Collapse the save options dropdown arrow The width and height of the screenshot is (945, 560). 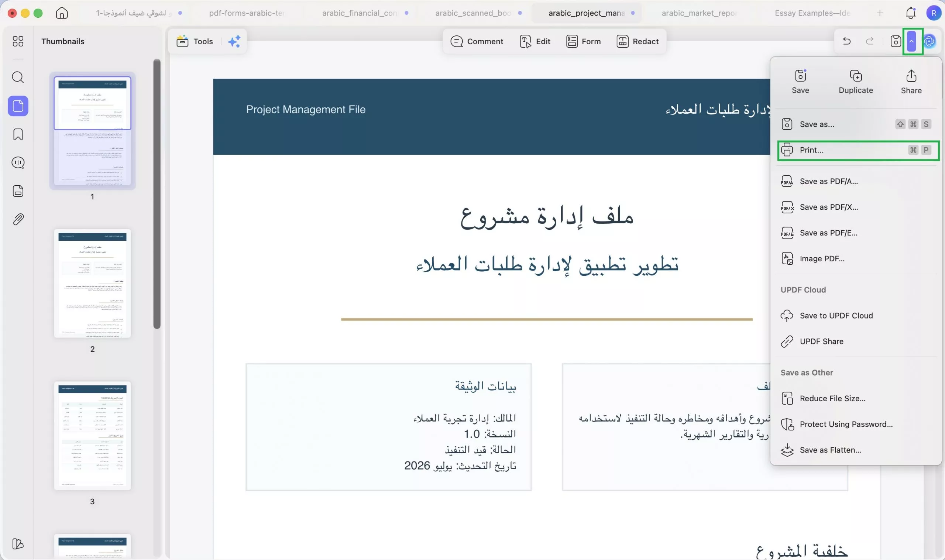click(911, 41)
